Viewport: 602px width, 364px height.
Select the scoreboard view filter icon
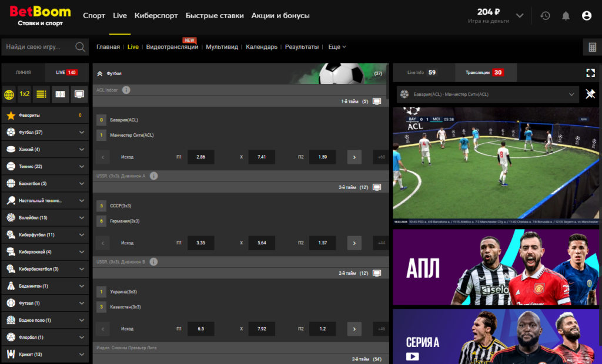(61, 94)
